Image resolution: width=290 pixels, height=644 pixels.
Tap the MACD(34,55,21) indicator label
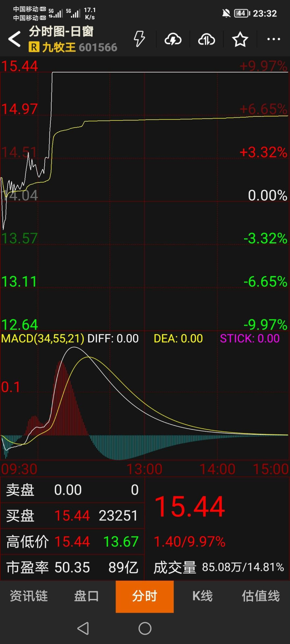point(43,339)
